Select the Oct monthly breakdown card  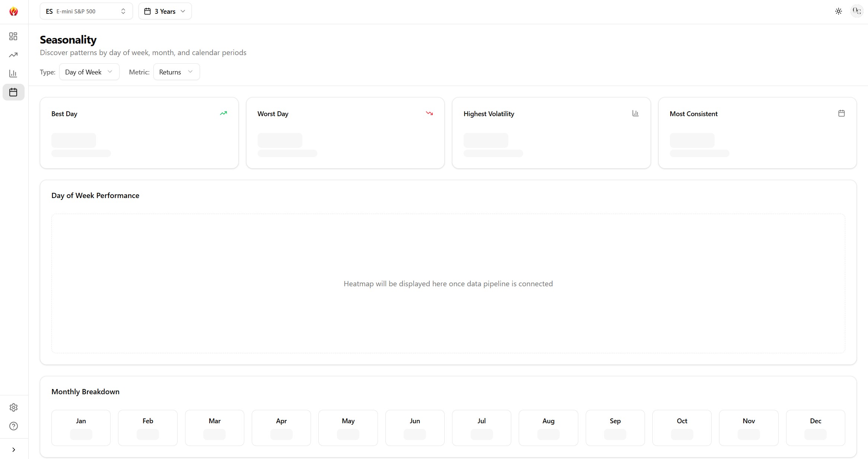681,428
